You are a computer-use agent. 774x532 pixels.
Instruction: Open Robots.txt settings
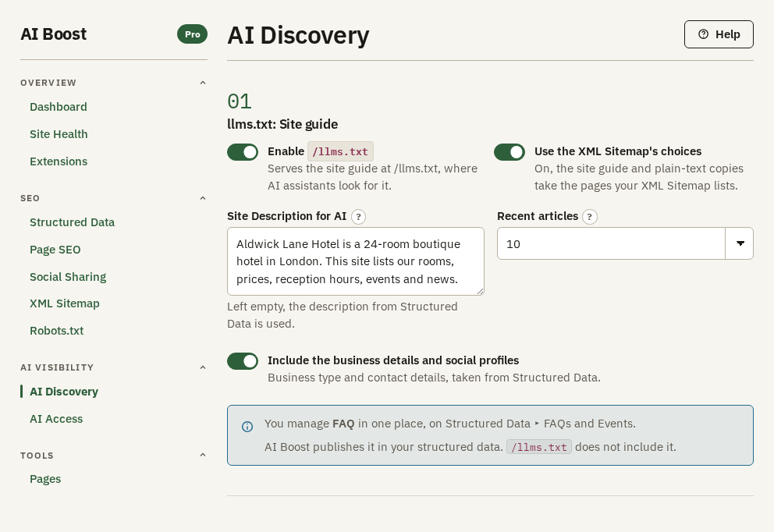coord(56,331)
